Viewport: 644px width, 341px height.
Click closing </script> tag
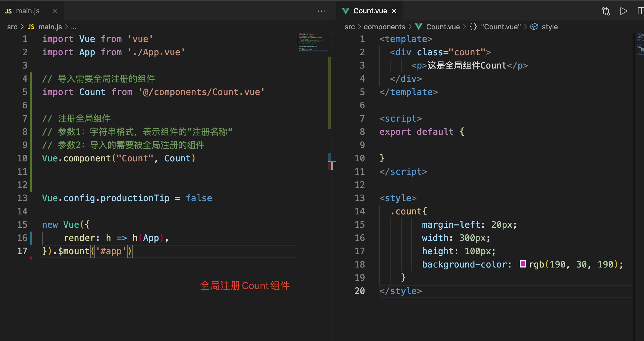(x=403, y=172)
